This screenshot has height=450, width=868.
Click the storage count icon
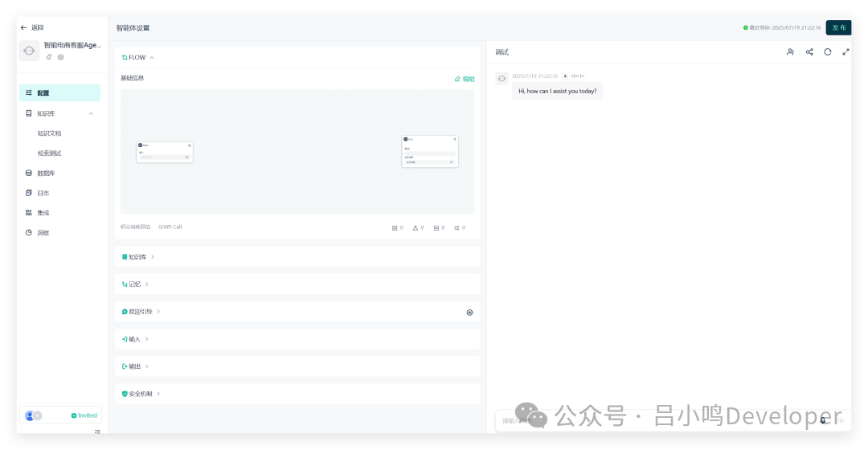436,228
